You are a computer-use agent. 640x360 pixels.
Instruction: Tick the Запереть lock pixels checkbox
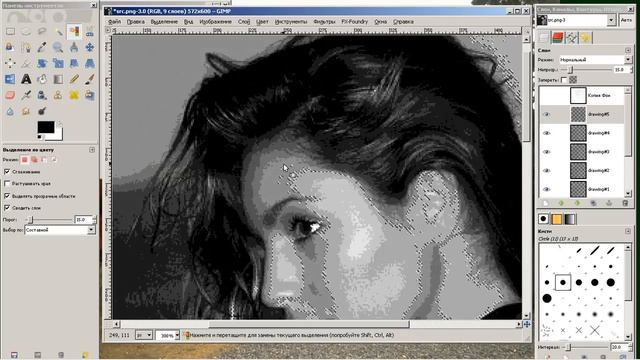click(564, 80)
